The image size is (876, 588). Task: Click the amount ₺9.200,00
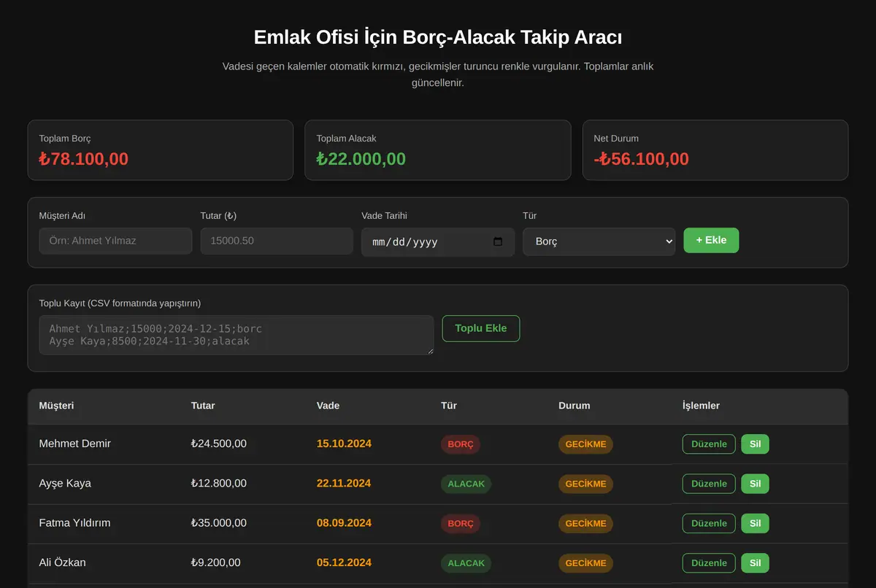click(216, 562)
